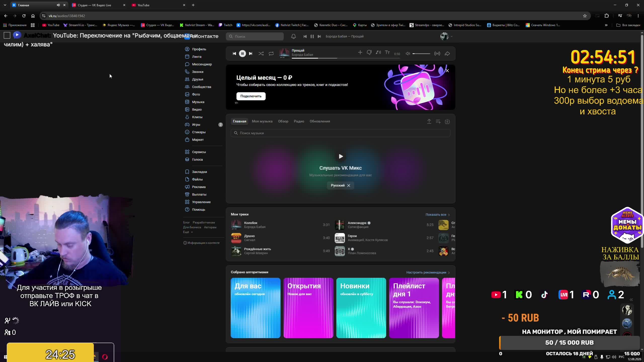644x362 pixels.
Task: Open VK notifications bell
Action: 293,36
